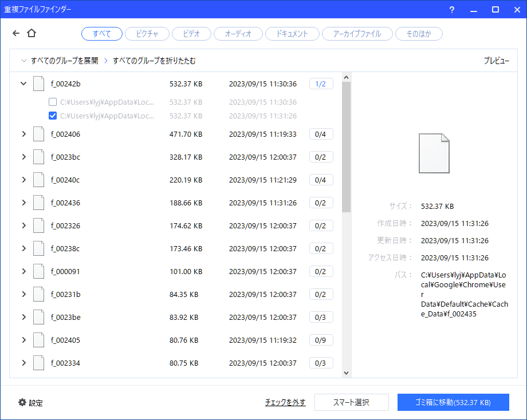The image size is (527, 420).
Task: Click file icon of f_002334 group
Action: pyautogui.click(x=38, y=362)
